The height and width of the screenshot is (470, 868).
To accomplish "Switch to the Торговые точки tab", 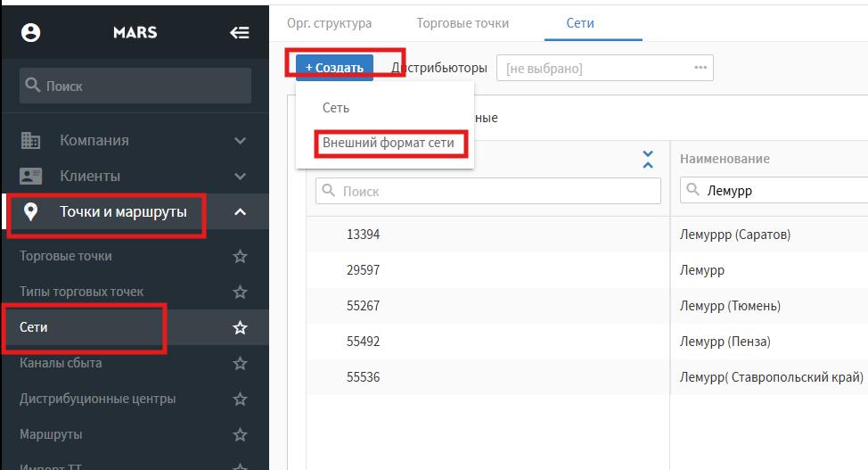I will coord(463,23).
